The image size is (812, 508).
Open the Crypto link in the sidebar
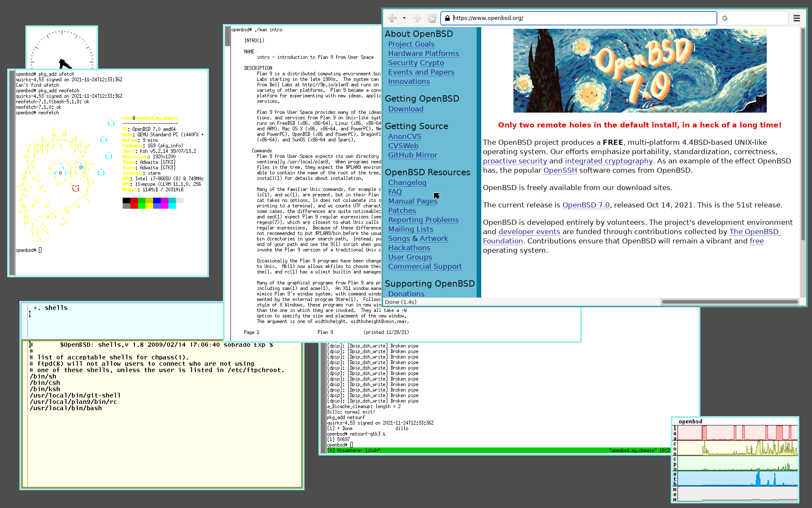point(432,63)
